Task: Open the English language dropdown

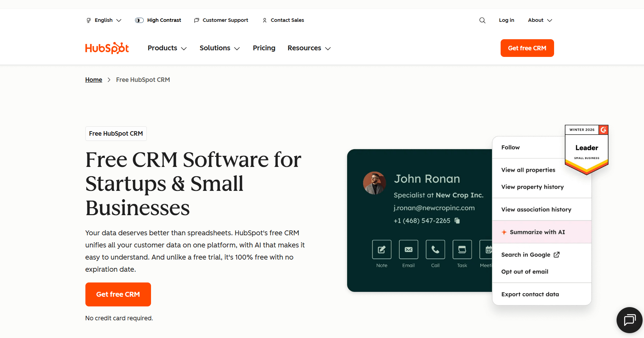Action: click(x=103, y=20)
